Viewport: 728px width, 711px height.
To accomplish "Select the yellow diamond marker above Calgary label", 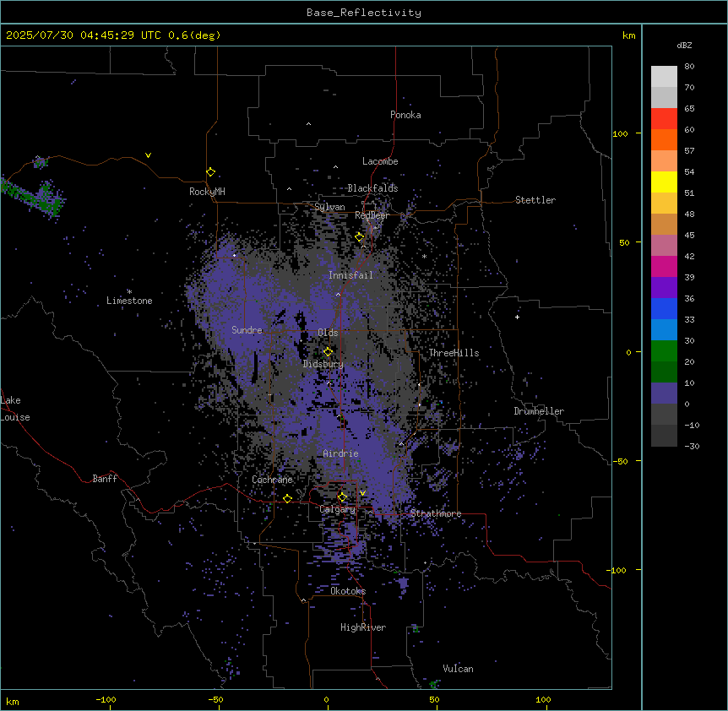I will (342, 497).
